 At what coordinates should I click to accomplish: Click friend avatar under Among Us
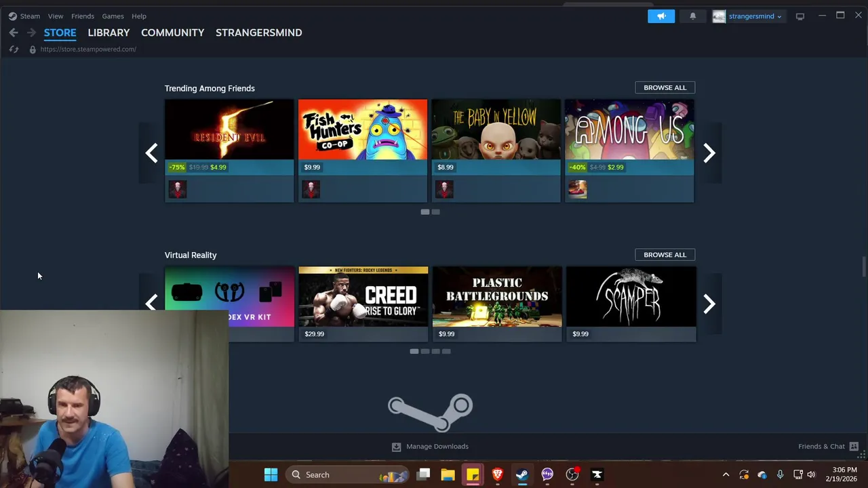click(578, 189)
